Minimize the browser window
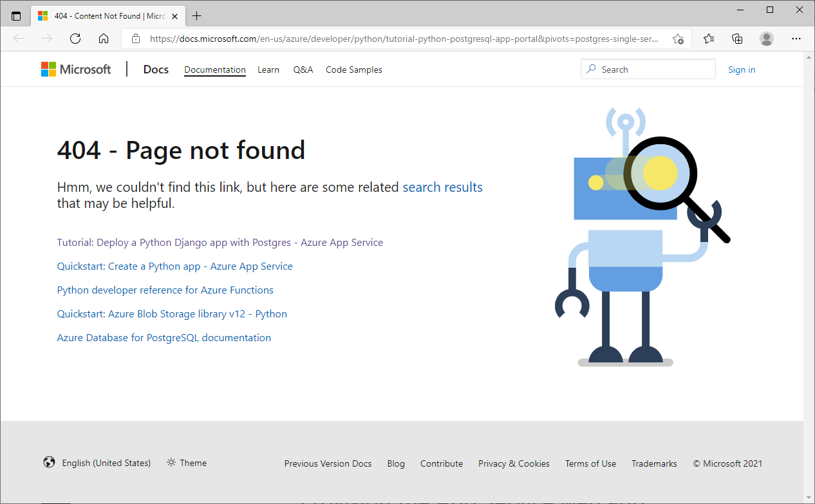The image size is (815, 504). pyautogui.click(x=742, y=10)
